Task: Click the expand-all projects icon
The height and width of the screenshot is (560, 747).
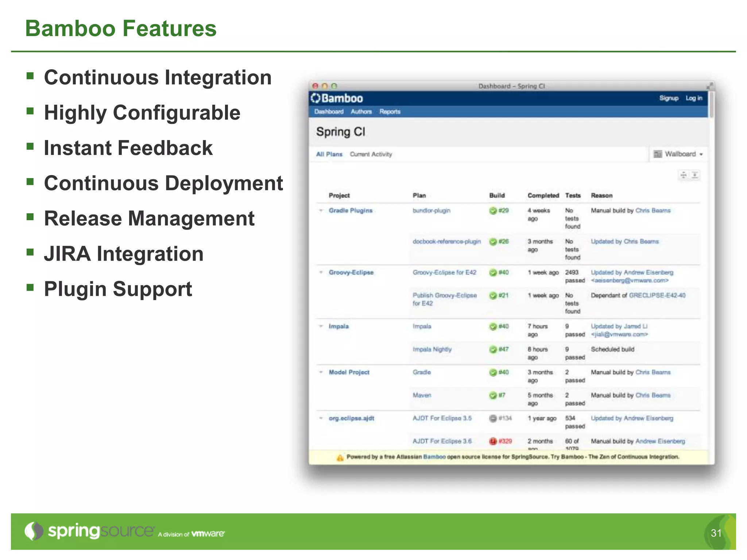Action: (695, 175)
